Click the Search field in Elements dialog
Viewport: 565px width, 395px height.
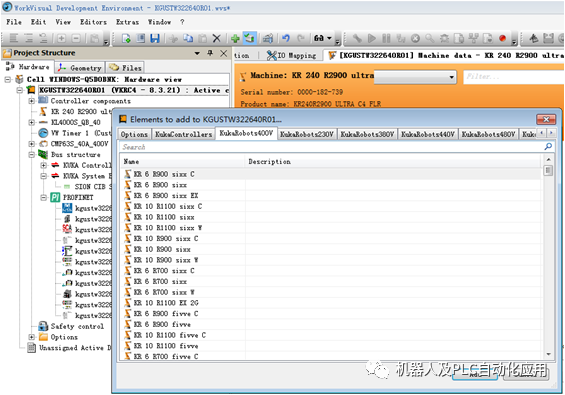[x=332, y=147]
